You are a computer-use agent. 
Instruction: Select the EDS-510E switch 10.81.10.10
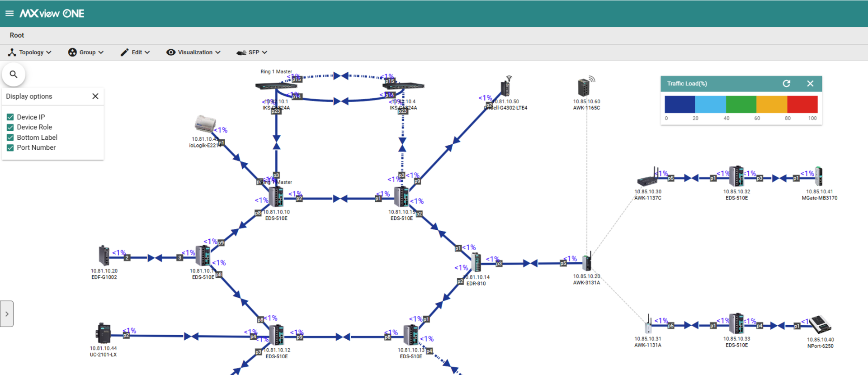(276, 197)
